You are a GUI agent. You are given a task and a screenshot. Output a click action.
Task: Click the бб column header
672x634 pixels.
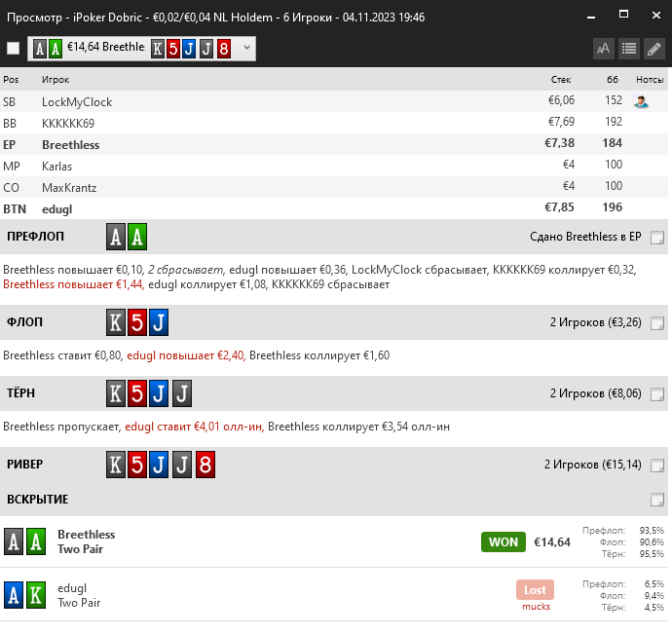click(613, 80)
